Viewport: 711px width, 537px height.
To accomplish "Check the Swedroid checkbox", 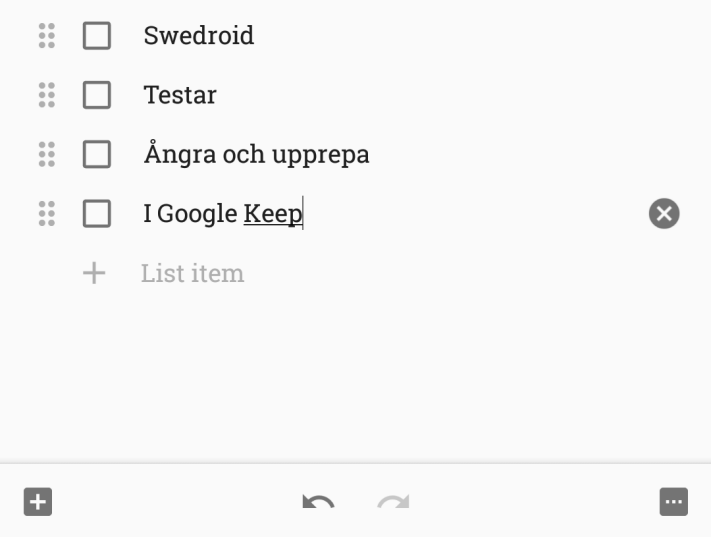I will coord(97,36).
